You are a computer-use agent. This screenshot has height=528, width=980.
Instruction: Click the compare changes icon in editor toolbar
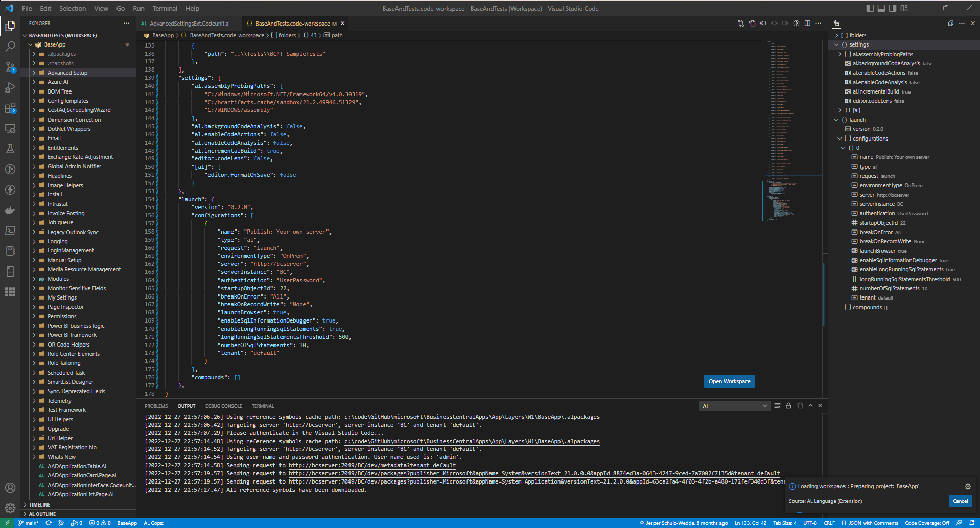[741, 24]
